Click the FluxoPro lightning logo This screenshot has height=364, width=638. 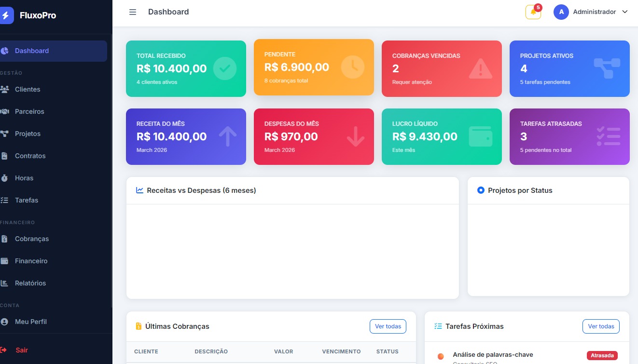[x=6, y=15]
